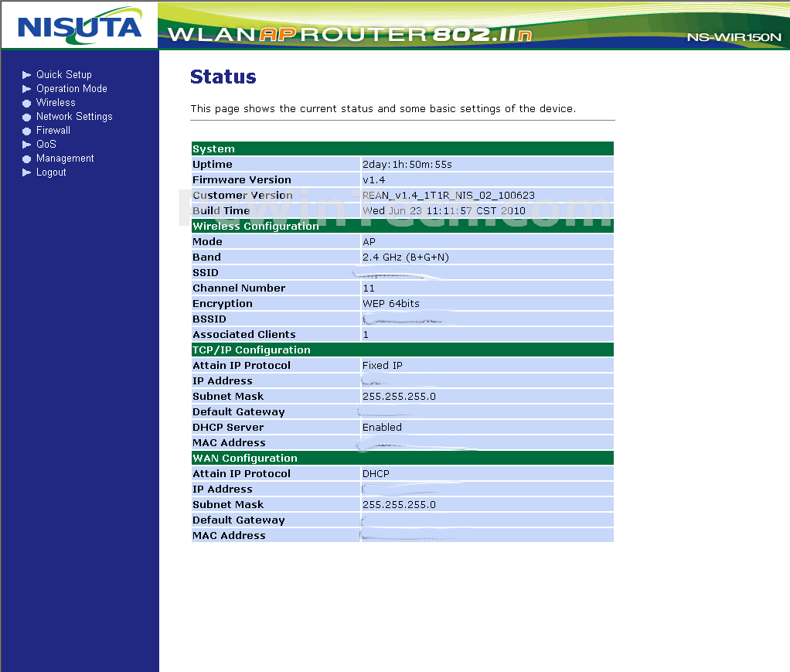Log out via the Logout link
This screenshot has width=790, height=672.
(x=51, y=172)
